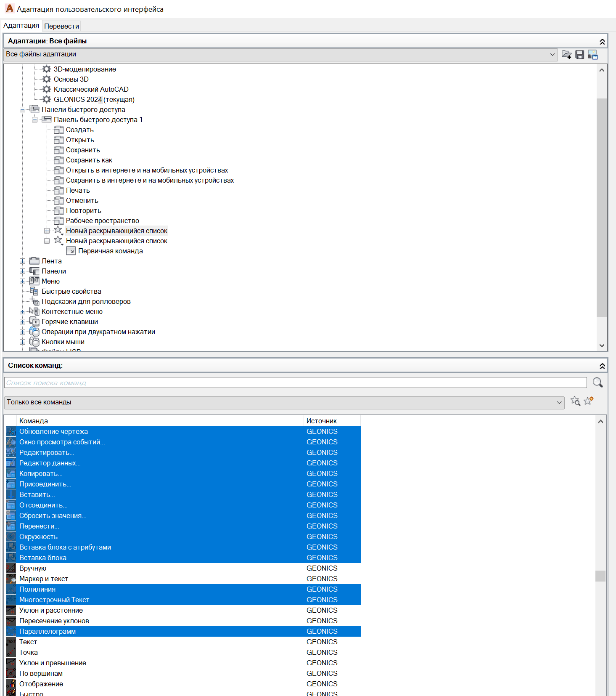Switch to the Перевести tab
Viewport: 616px width, 696px height.
[61, 26]
